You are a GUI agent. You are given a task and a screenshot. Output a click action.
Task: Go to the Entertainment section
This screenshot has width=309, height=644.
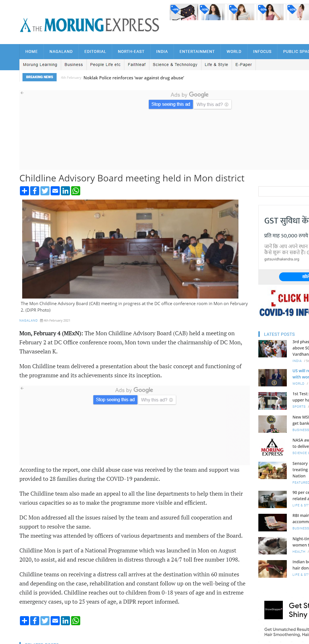point(197,51)
